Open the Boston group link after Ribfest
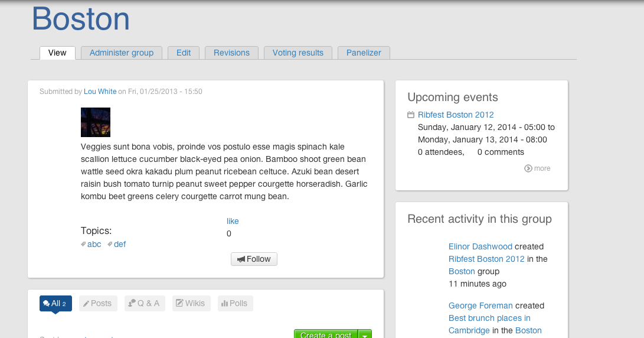644x338 pixels. pos(462,271)
